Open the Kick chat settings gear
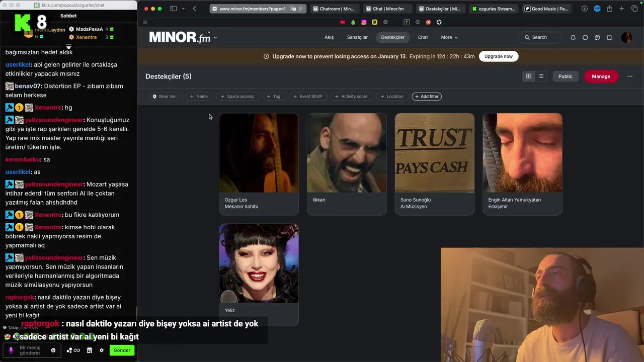 (x=101, y=350)
